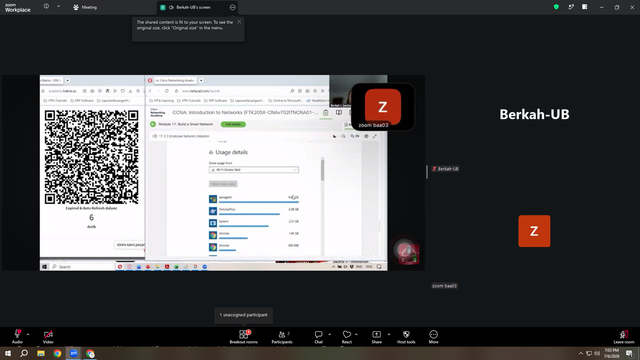Dismiss the shared content size tooltip

(239, 22)
